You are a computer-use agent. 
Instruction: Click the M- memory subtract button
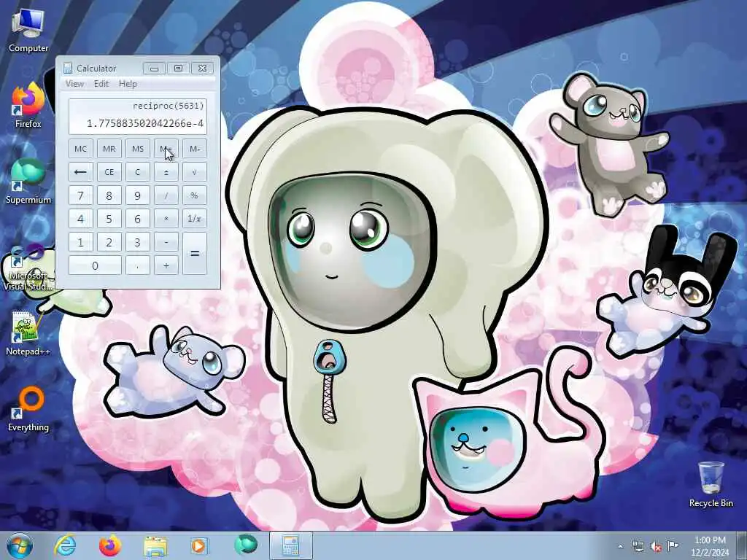195,149
